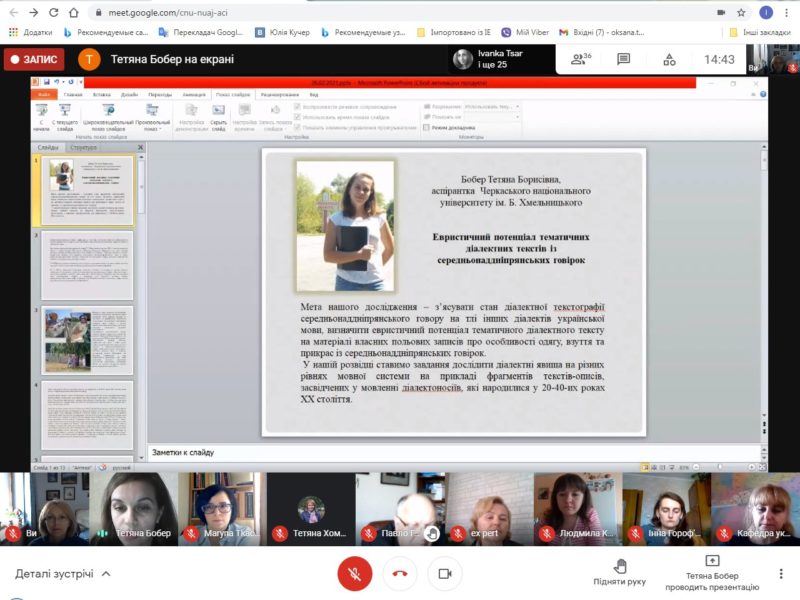
Task: Open the three-dot more options menu
Action: pos(781,573)
